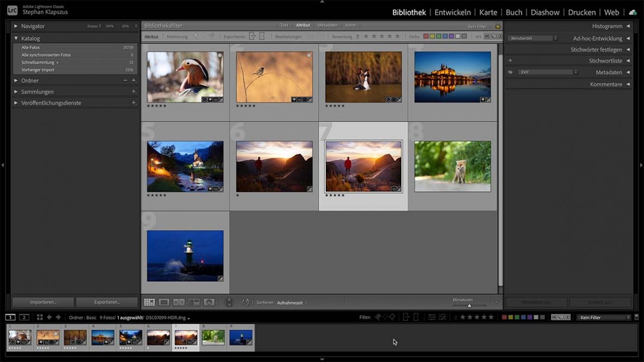Adjust the Miniaturen thumbnail size slider
The height and width of the screenshot is (362, 644).
coord(469,305)
